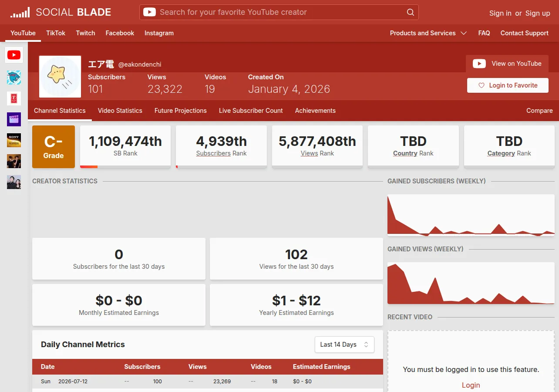Switch to the Facebook platform tab
559x392 pixels.
(x=120, y=33)
